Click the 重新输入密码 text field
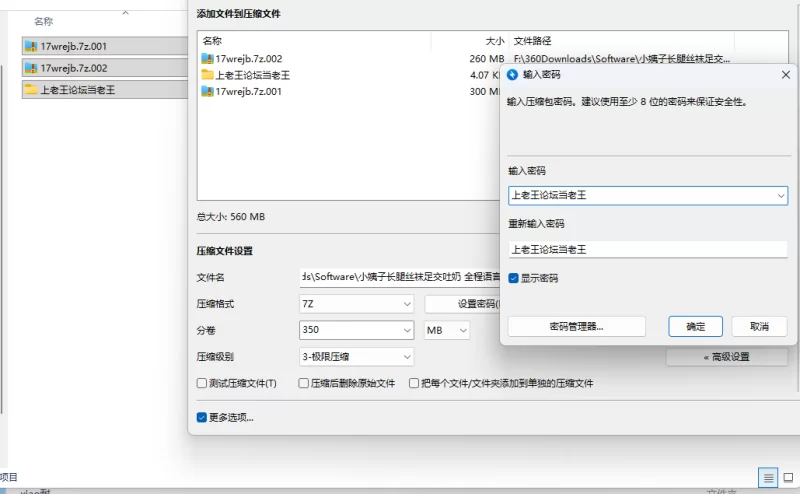 [x=648, y=250]
